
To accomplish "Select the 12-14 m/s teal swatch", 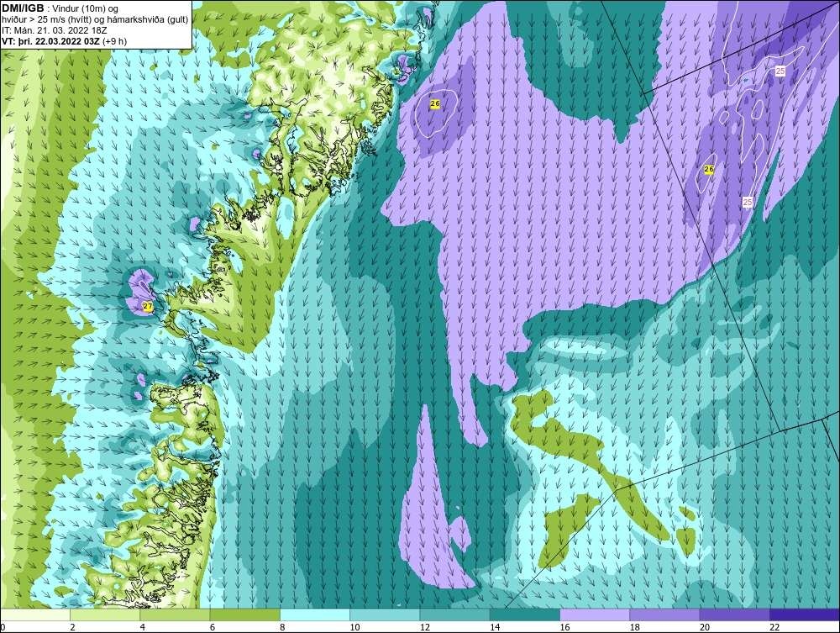I will 454,615.
